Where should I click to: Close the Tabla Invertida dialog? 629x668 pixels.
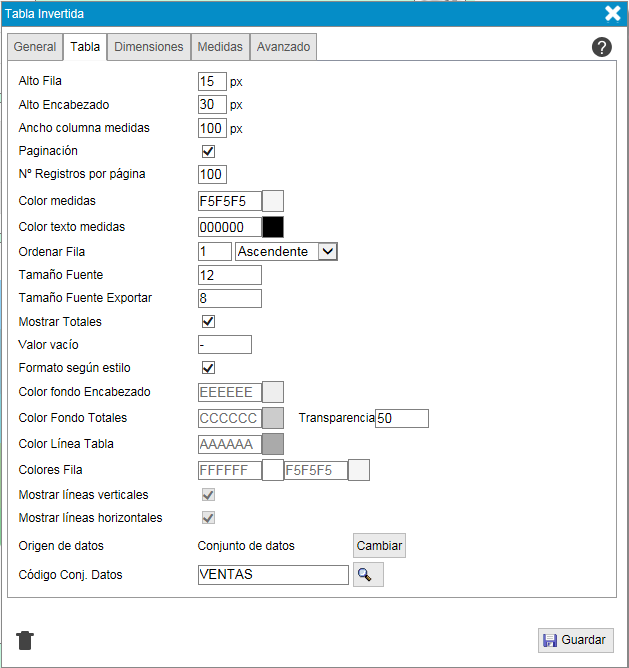tap(613, 13)
